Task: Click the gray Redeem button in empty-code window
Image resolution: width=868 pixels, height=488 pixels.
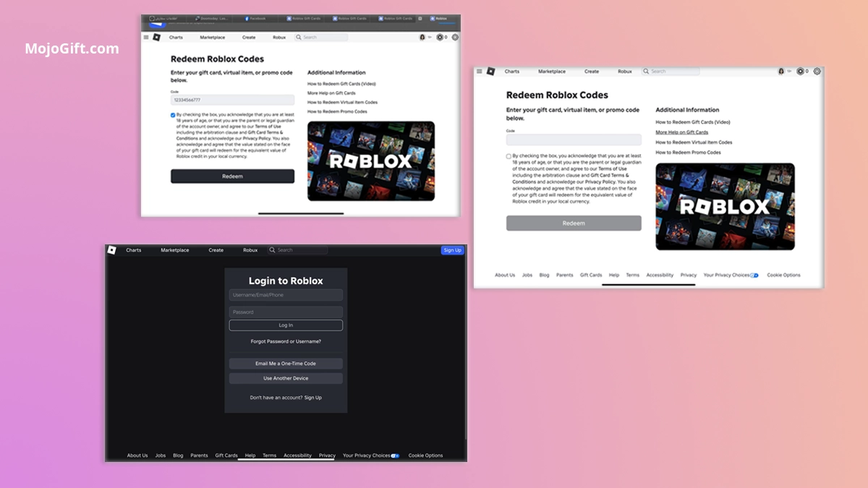Action: (574, 223)
